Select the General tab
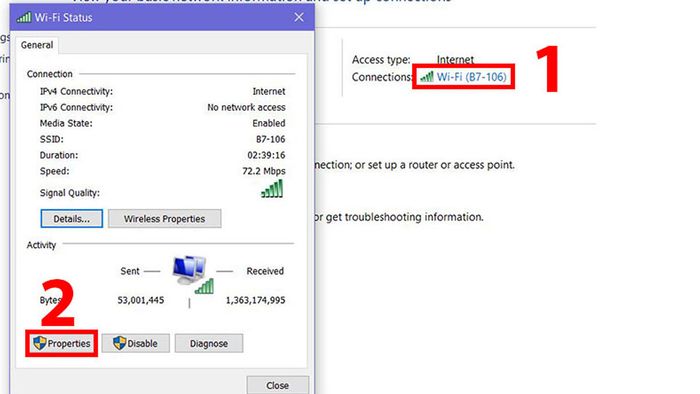 click(x=37, y=45)
